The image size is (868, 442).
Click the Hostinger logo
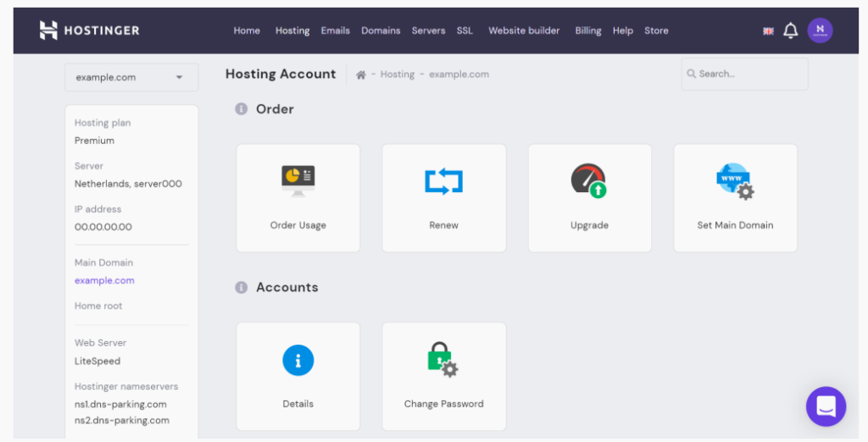(89, 30)
